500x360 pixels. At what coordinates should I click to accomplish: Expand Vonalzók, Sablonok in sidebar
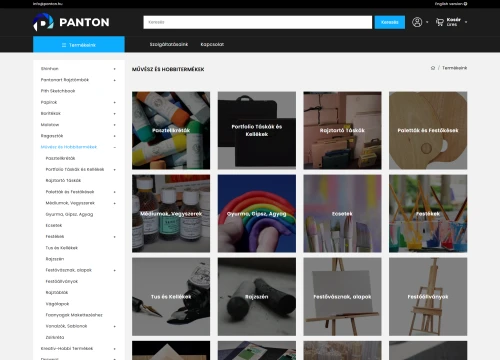tap(114, 326)
